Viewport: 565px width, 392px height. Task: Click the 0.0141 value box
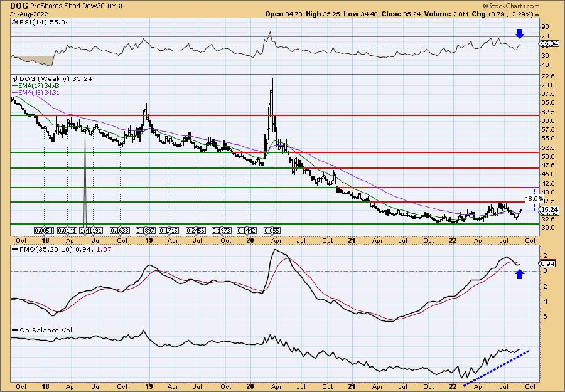67,230
